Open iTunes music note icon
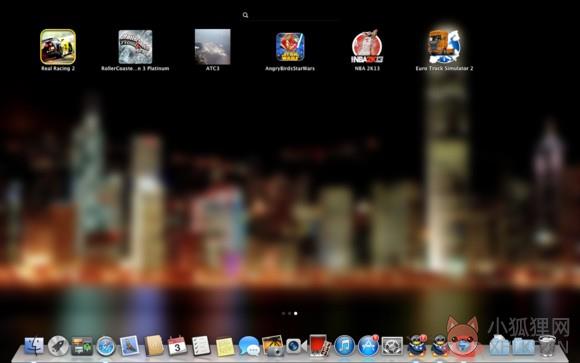The height and width of the screenshot is (363, 580). click(344, 346)
